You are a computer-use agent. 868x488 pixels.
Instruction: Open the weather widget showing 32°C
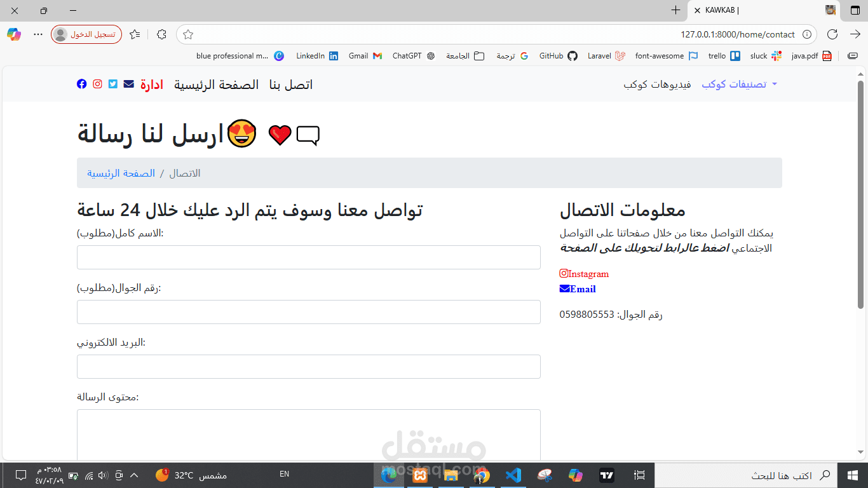(191, 475)
